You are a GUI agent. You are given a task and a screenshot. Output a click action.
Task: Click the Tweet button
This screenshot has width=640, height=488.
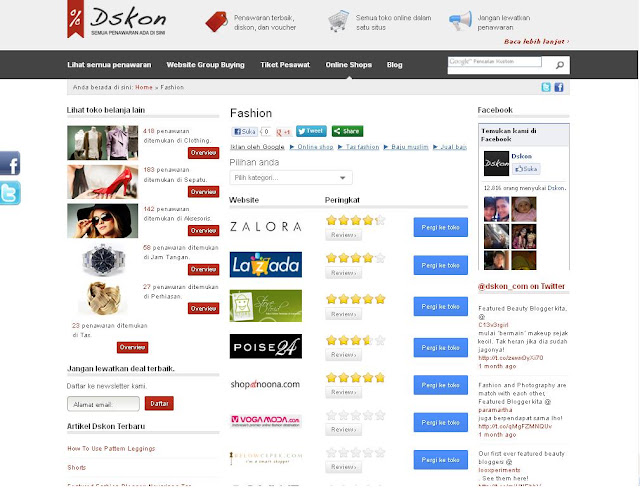(311, 131)
